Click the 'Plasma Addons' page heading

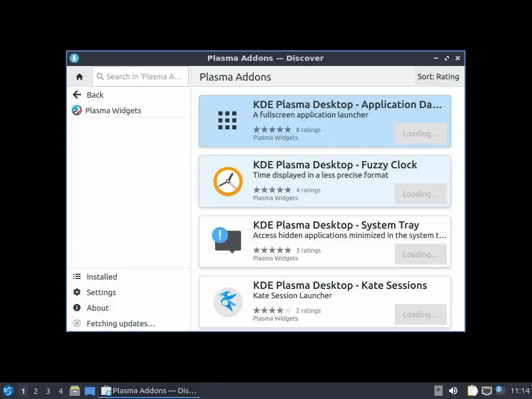(235, 77)
